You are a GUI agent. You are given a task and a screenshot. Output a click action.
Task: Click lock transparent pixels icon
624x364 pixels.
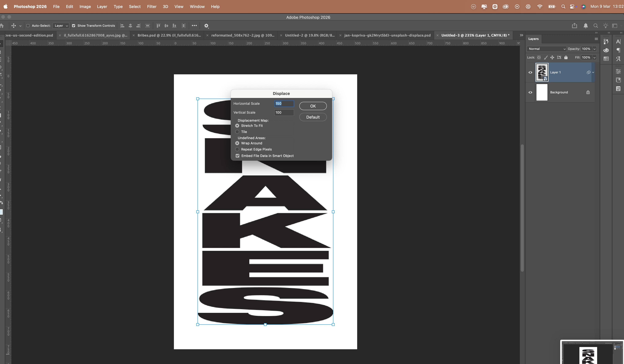click(539, 57)
